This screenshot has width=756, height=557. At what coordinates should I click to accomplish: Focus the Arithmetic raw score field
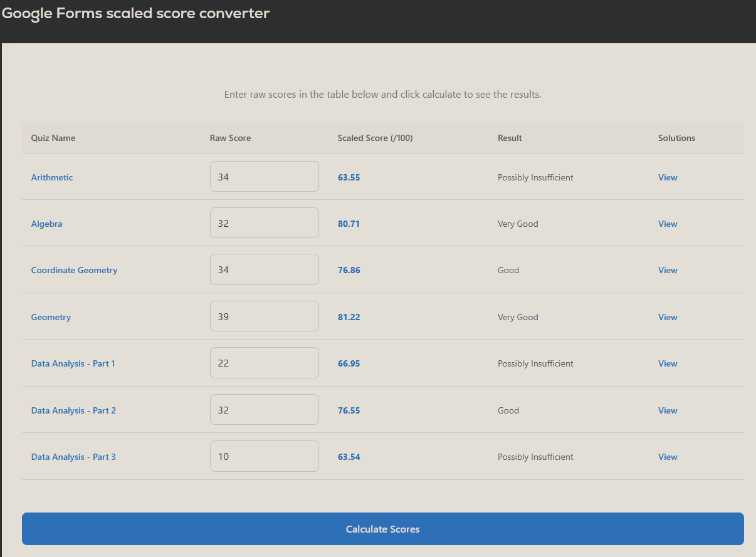tap(264, 177)
